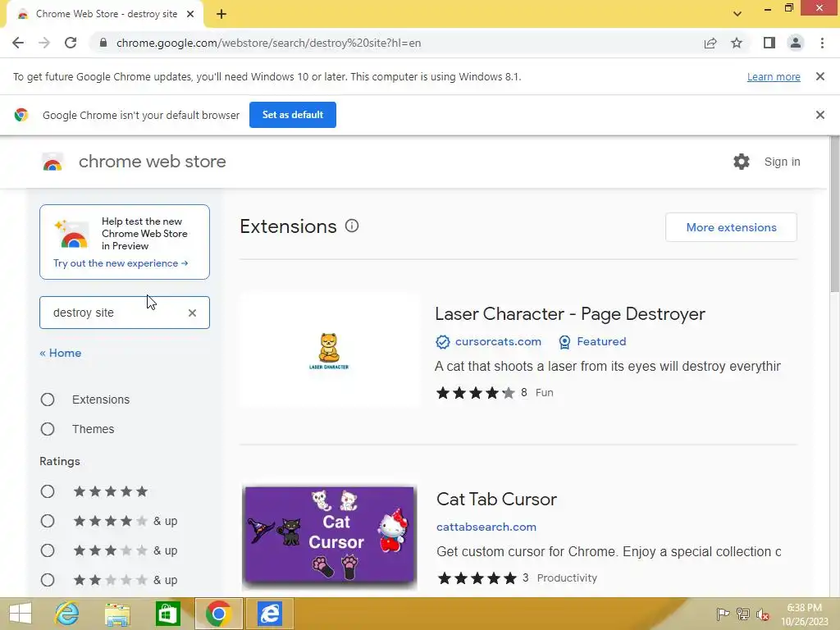Click More extensions button

point(731,227)
